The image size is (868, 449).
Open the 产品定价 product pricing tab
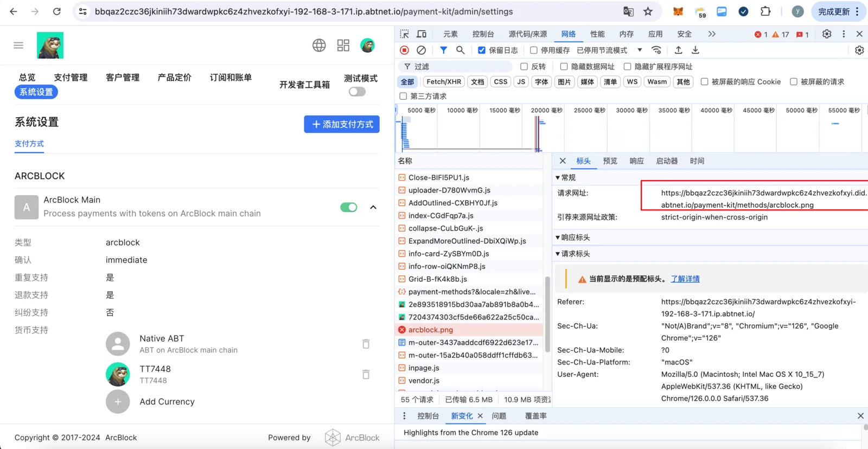174,78
